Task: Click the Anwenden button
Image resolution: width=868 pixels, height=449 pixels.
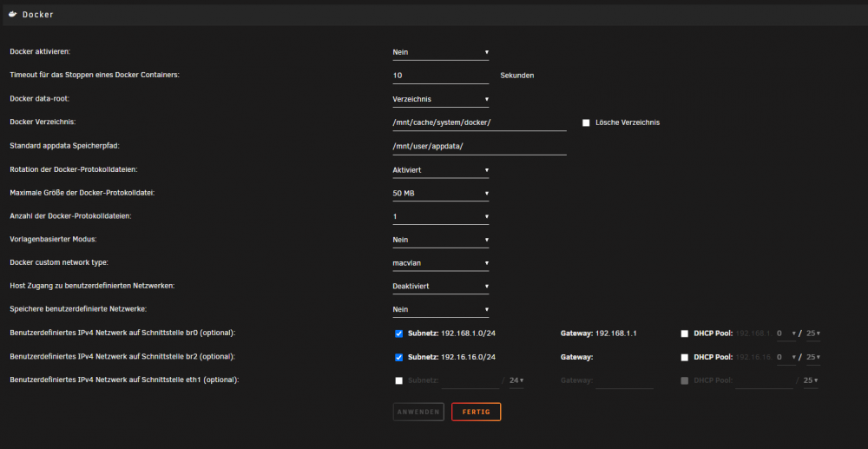Action: pyautogui.click(x=418, y=412)
